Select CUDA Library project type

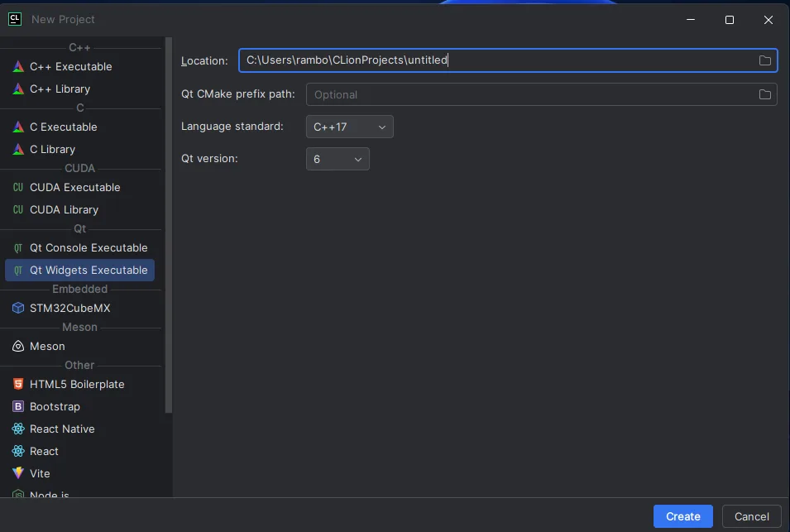tap(79, 209)
